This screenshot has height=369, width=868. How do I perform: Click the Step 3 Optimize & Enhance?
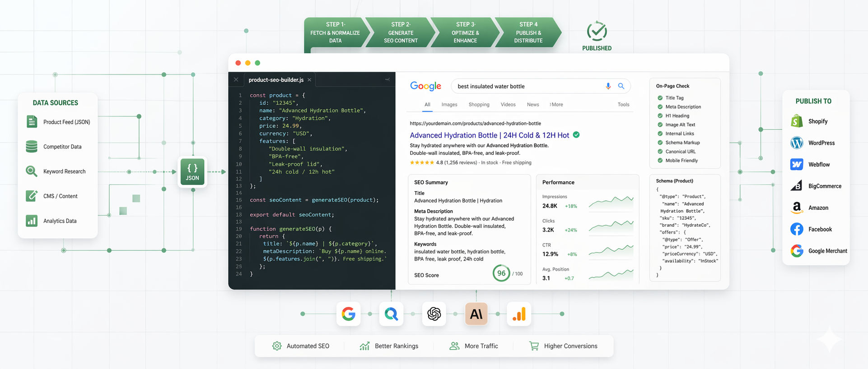pos(465,32)
